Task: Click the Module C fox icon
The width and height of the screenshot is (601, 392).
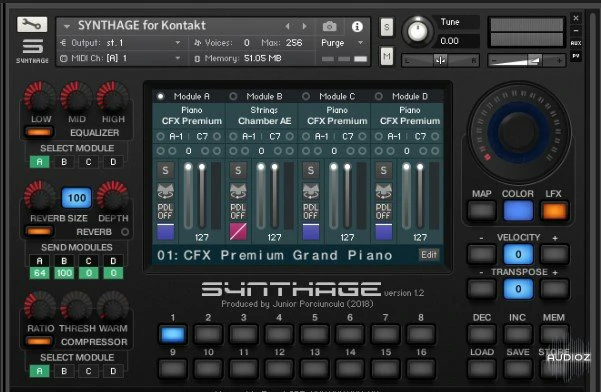Action: pyautogui.click(x=311, y=191)
